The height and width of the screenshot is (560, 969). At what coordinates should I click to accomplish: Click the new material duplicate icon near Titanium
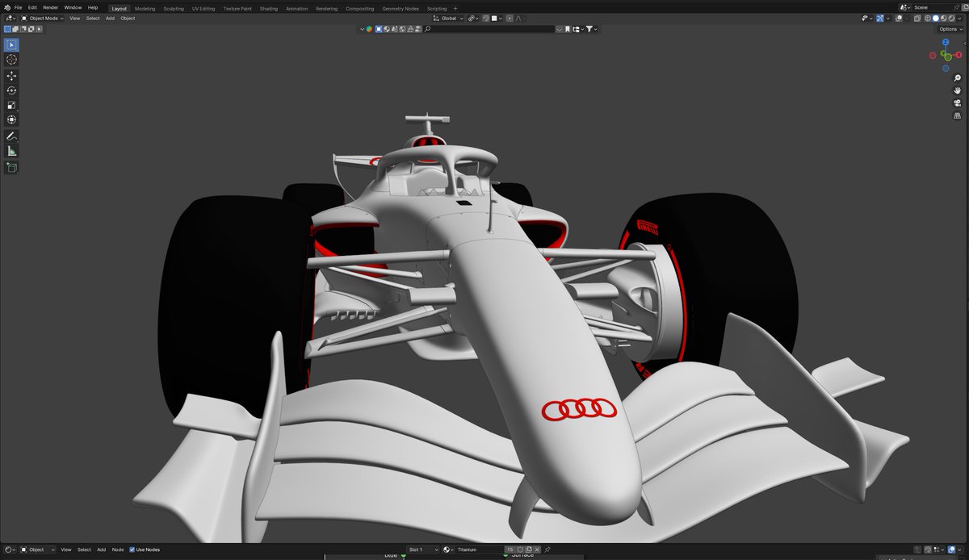point(528,550)
